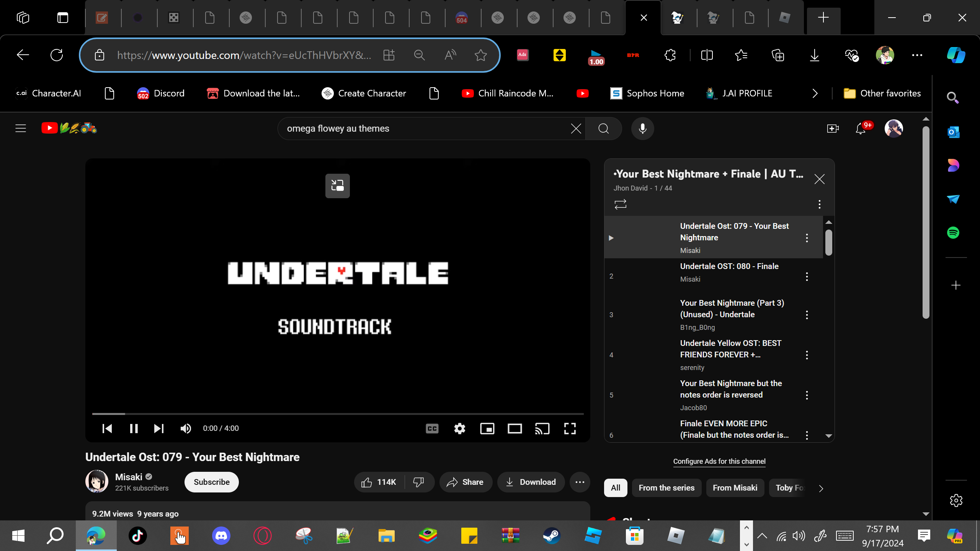Screen dimensions: 980x551
Task: Toggle closed captions on video
Action: coord(432,429)
